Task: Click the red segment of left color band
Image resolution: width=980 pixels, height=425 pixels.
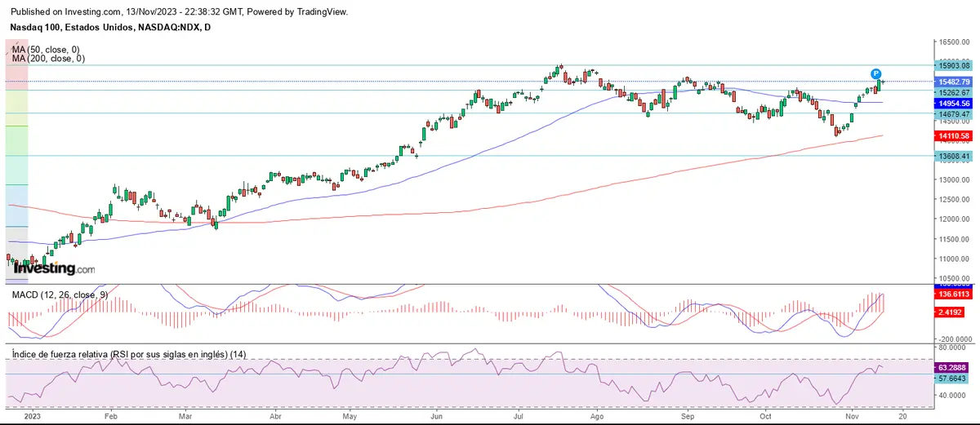Action: coord(17,64)
